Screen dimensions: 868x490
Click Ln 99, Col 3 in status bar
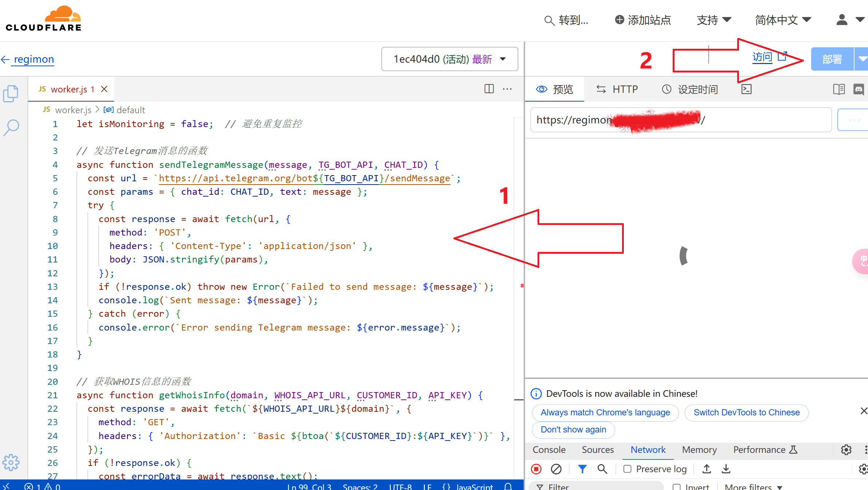click(309, 486)
